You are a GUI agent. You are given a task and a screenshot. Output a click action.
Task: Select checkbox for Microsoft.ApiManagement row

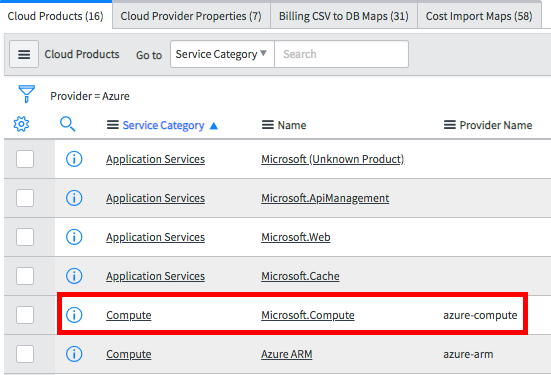pyautogui.click(x=25, y=198)
